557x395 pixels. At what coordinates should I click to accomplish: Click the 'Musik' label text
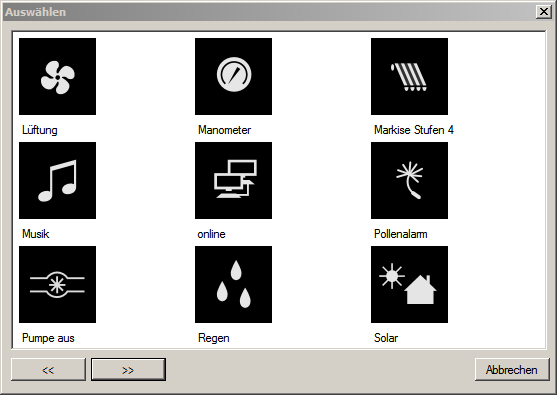[x=36, y=234]
